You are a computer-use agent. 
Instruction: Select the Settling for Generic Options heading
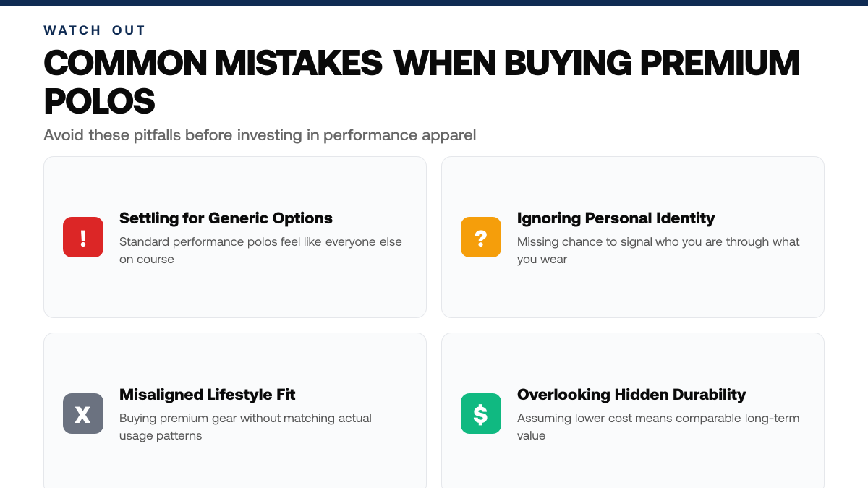226,218
